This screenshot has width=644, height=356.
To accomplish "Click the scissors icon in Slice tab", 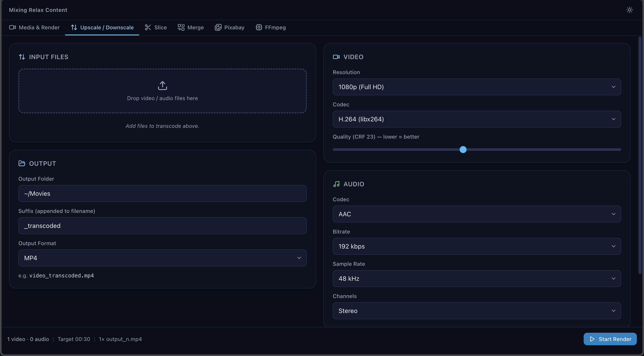I will [148, 27].
